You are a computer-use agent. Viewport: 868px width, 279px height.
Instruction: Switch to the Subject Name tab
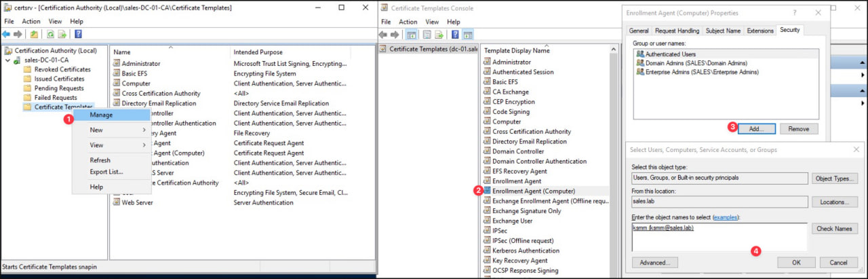[x=723, y=31]
